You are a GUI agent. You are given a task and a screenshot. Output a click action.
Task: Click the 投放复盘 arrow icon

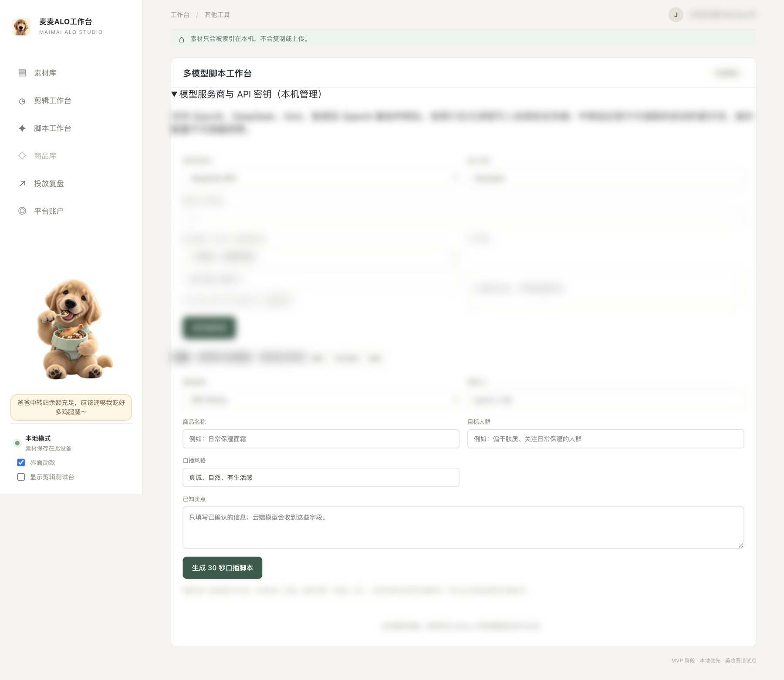tap(22, 183)
